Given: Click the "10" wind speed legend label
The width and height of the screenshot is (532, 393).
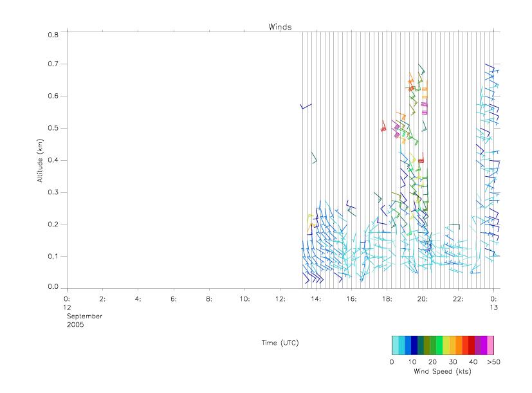Looking at the screenshot, I should click(412, 361).
